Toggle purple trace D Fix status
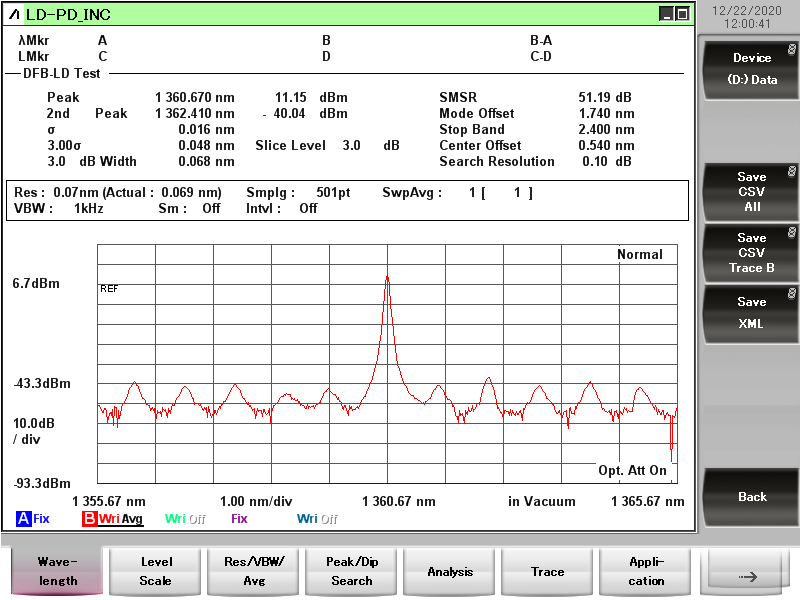Image resolution: width=800 pixels, height=600 pixels. tap(239, 519)
